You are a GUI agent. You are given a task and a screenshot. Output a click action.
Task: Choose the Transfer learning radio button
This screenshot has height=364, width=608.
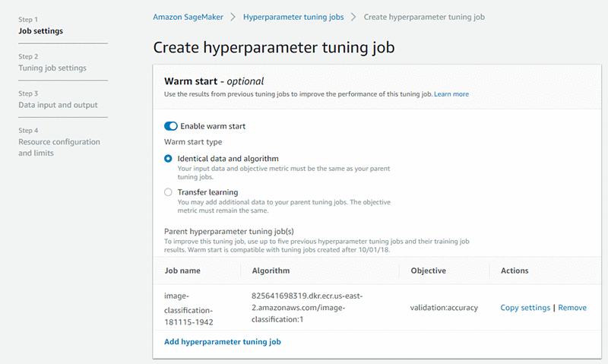[x=168, y=192]
